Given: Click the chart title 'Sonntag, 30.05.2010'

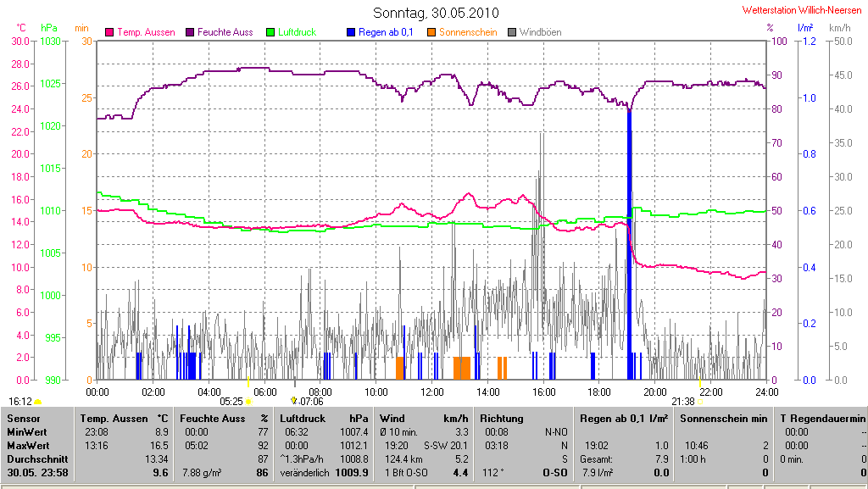Looking at the screenshot, I should [436, 13].
